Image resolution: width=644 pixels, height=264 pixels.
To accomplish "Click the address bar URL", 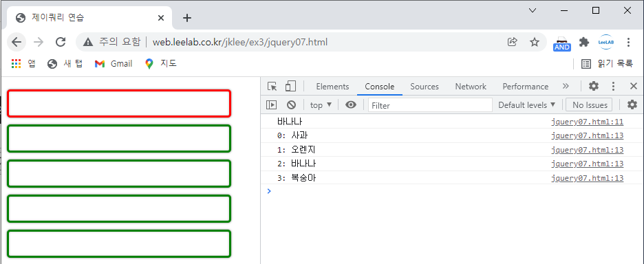I will 240,42.
